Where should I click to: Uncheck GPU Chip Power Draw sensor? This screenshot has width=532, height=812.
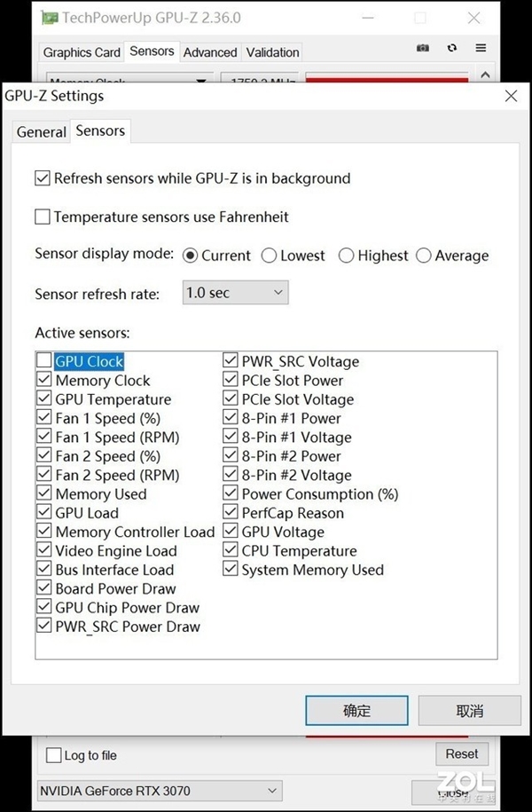44,607
